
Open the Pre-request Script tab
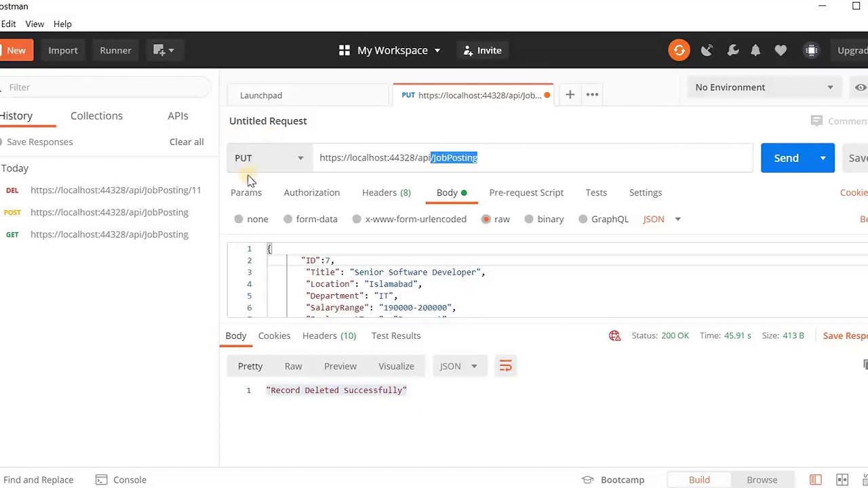click(526, 192)
